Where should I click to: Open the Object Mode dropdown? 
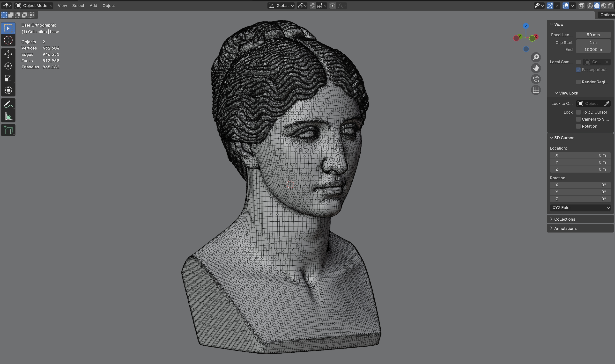[34, 6]
